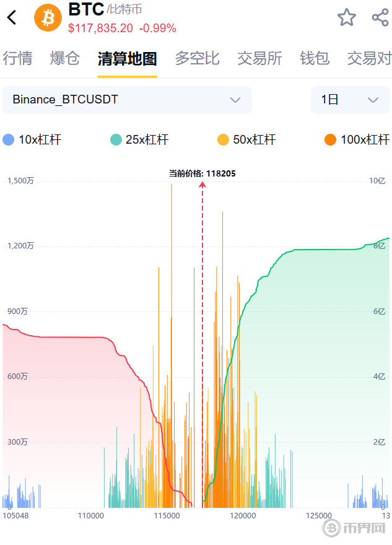The height and width of the screenshot is (545, 392).
Task: Switch to the 爆仓 tab
Action: pos(65,59)
